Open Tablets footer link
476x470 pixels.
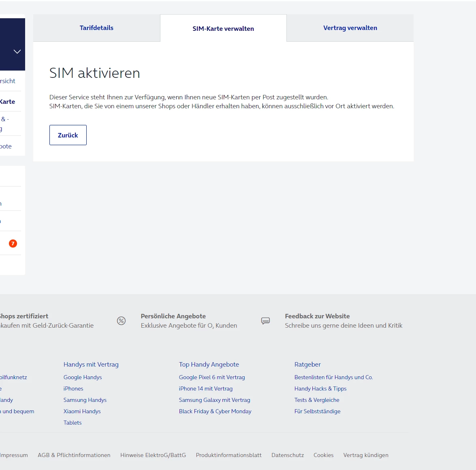pyautogui.click(x=73, y=423)
